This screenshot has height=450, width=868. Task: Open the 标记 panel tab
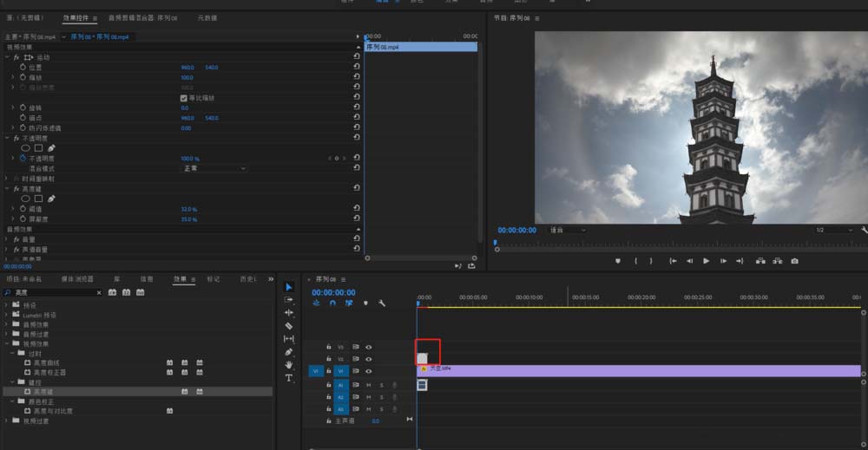pos(214,279)
